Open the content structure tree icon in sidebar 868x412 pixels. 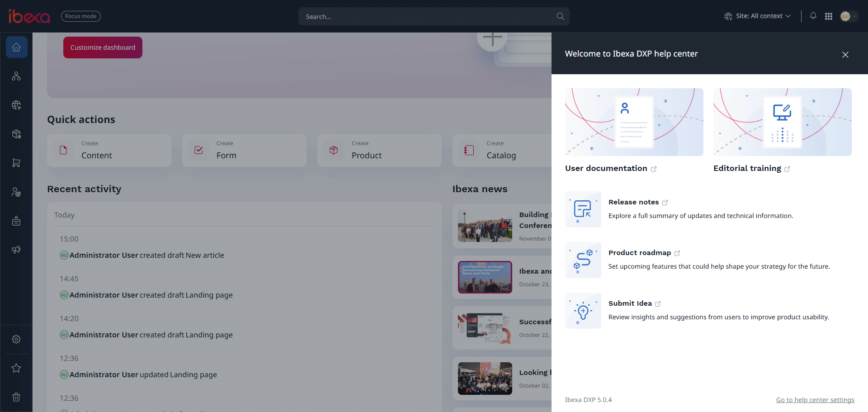tap(16, 76)
